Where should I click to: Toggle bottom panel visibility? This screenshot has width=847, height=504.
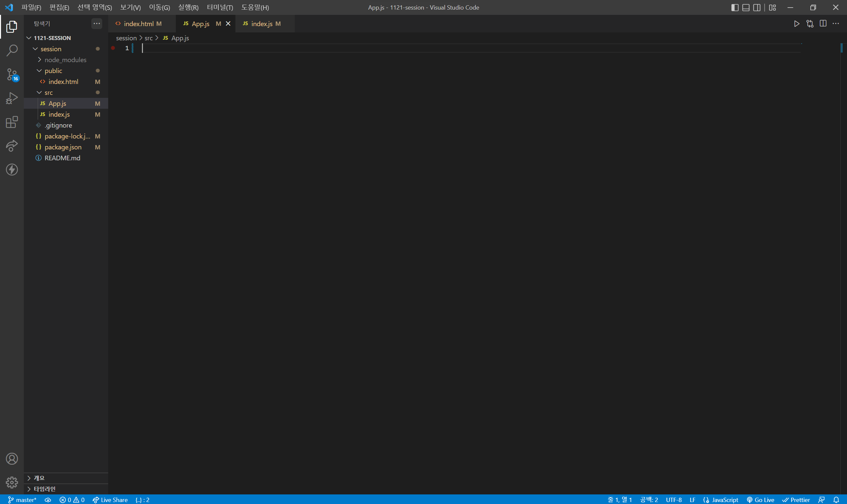click(x=746, y=8)
